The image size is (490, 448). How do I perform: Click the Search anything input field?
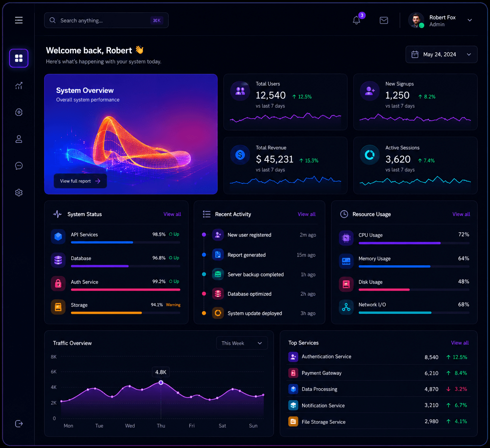click(106, 20)
